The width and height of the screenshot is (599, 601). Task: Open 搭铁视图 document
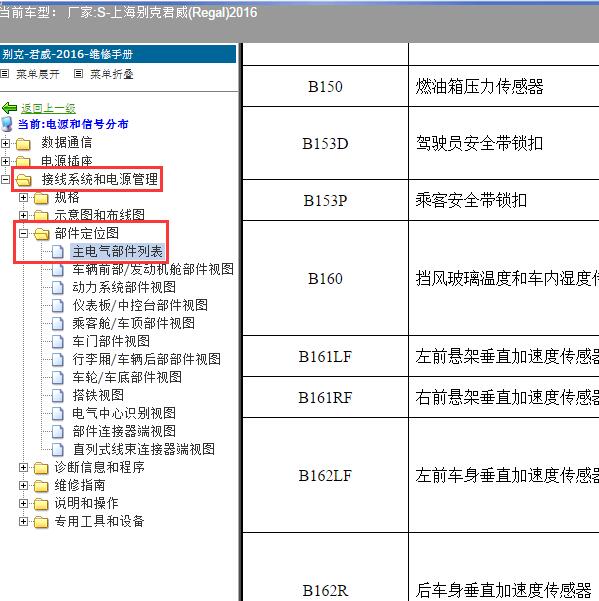[x=98, y=395]
